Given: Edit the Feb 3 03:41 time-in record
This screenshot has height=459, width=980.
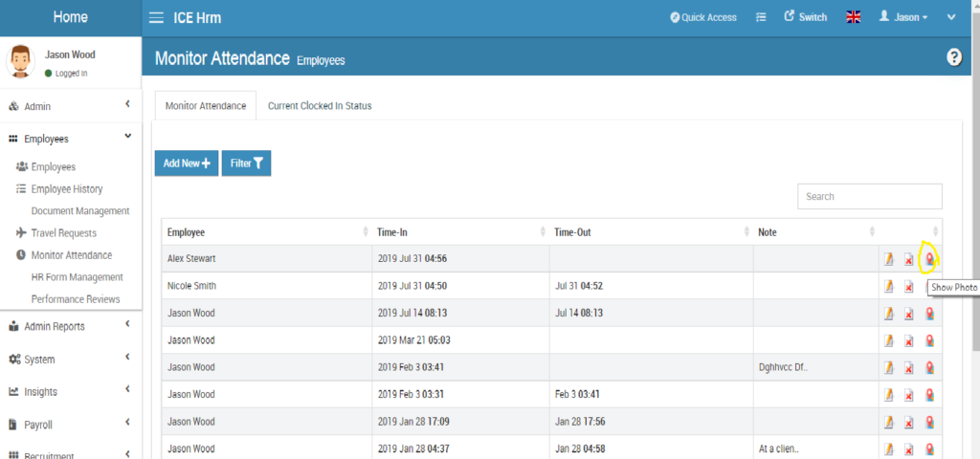Looking at the screenshot, I should (888, 368).
